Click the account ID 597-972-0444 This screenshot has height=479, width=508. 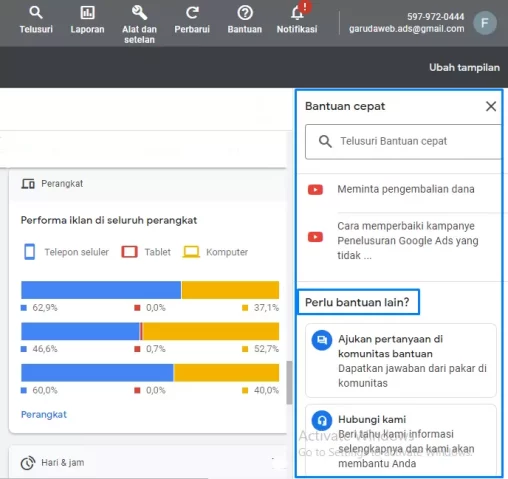point(435,17)
